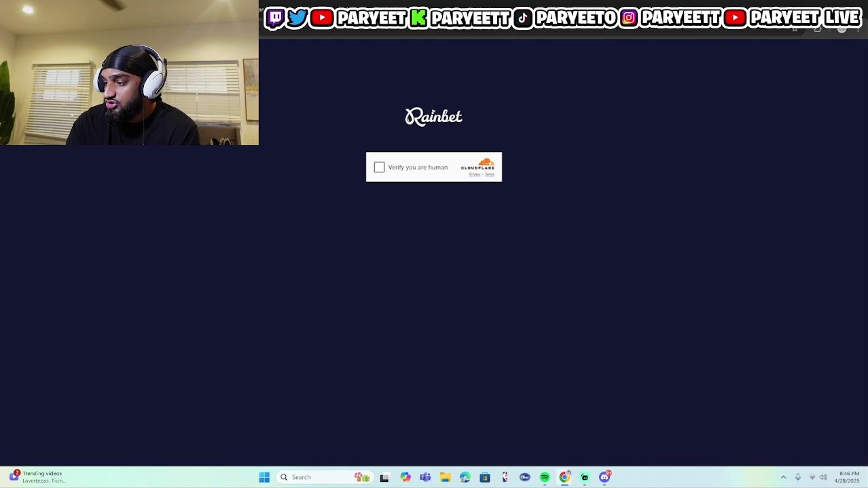Open the blue oval app taskbar icon

click(524, 477)
